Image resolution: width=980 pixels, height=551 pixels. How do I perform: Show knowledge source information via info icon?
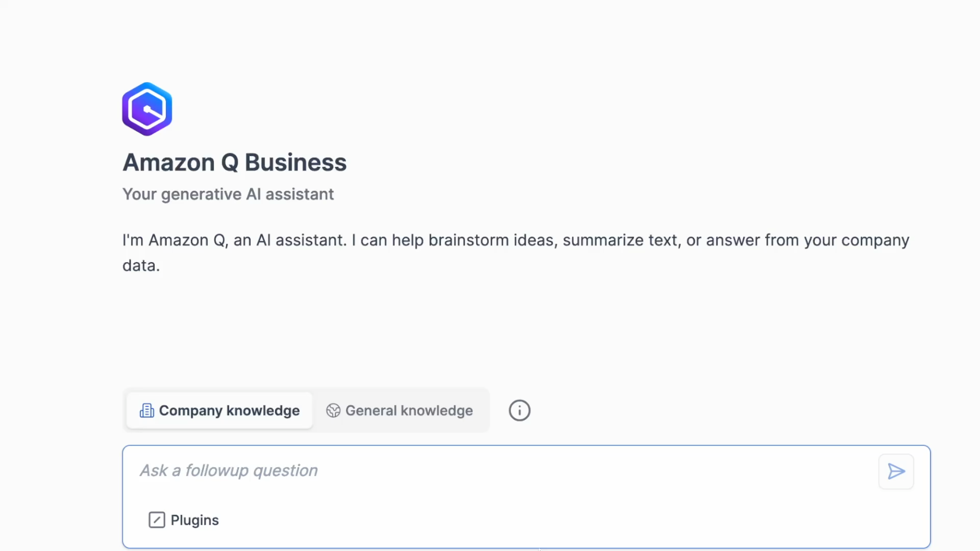519,410
